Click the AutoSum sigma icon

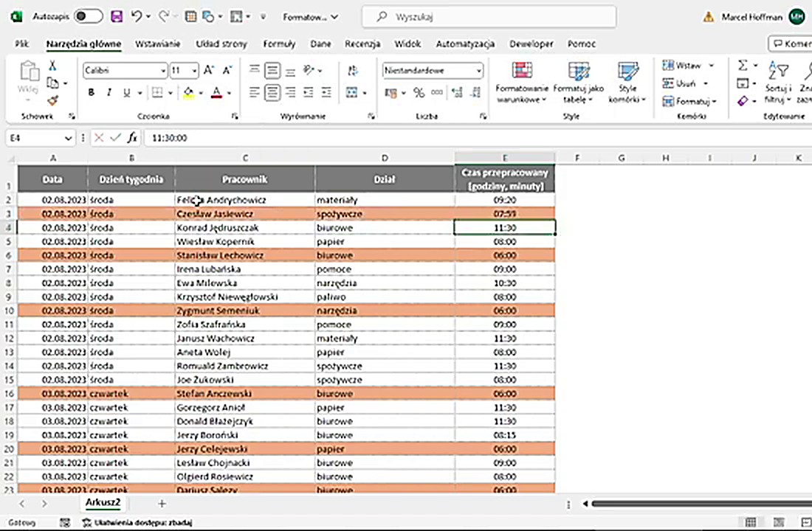coord(743,66)
